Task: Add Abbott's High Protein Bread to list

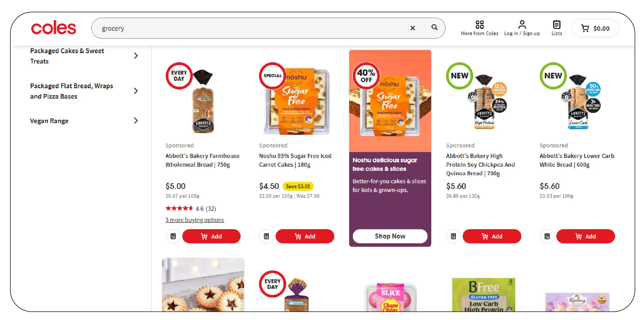Action: click(x=453, y=236)
